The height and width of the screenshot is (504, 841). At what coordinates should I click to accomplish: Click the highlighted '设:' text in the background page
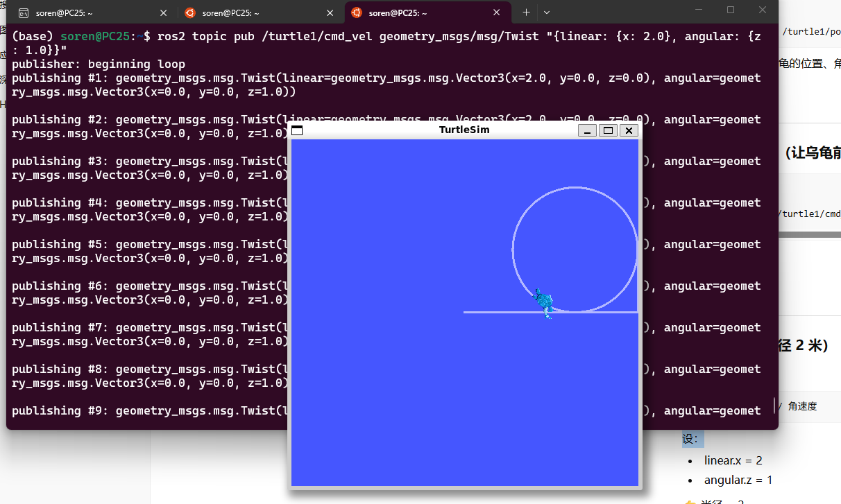pos(693,440)
